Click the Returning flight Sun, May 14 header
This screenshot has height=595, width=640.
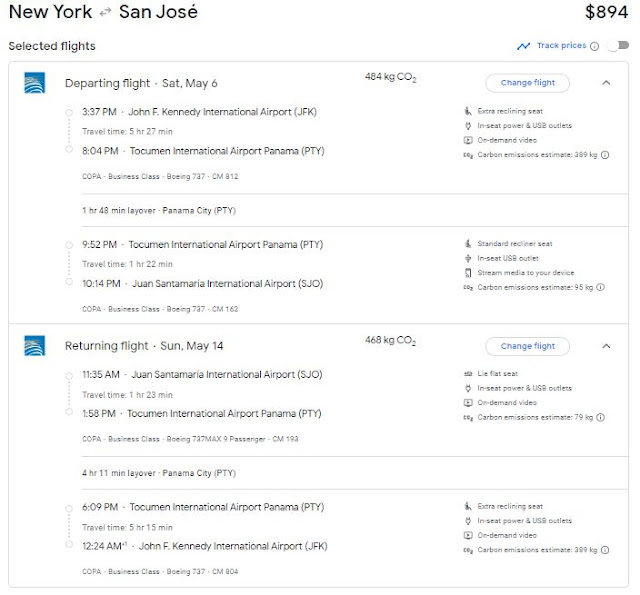tap(141, 346)
